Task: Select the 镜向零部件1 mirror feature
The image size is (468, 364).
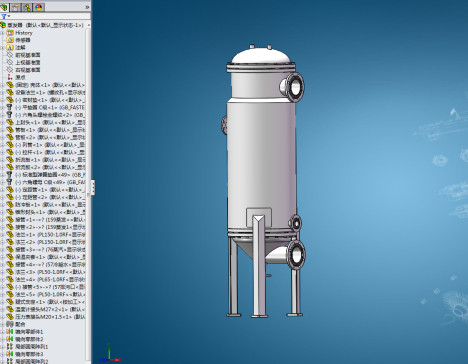Action: point(29,332)
